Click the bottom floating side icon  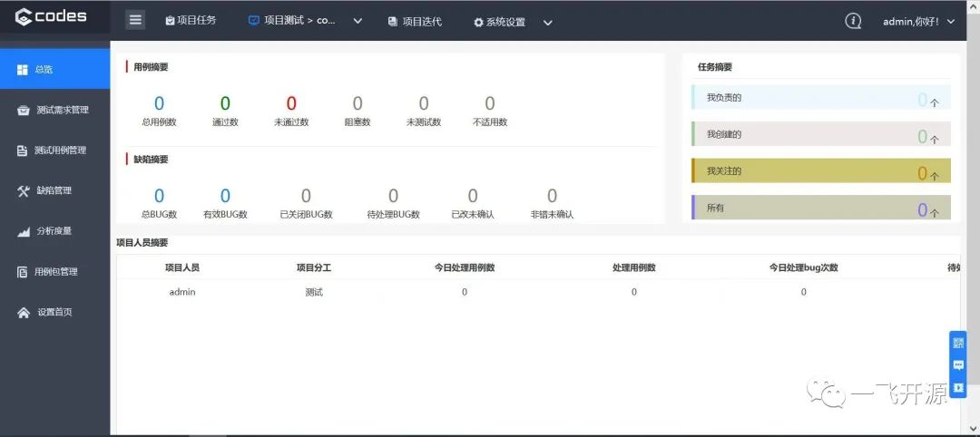(x=958, y=388)
